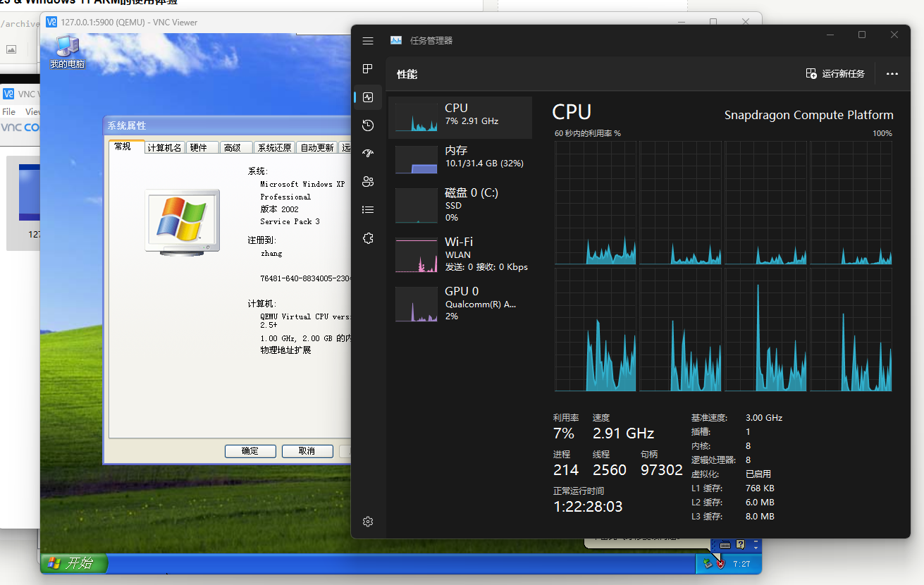Viewport: 924px width, 585px height.
Task: Open the Processes page icon in Task Manager
Action: [368, 69]
